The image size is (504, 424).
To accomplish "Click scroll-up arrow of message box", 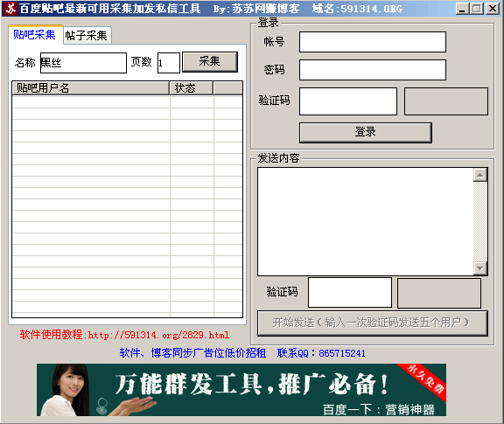I will pyautogui.click(x=480, y=175).
